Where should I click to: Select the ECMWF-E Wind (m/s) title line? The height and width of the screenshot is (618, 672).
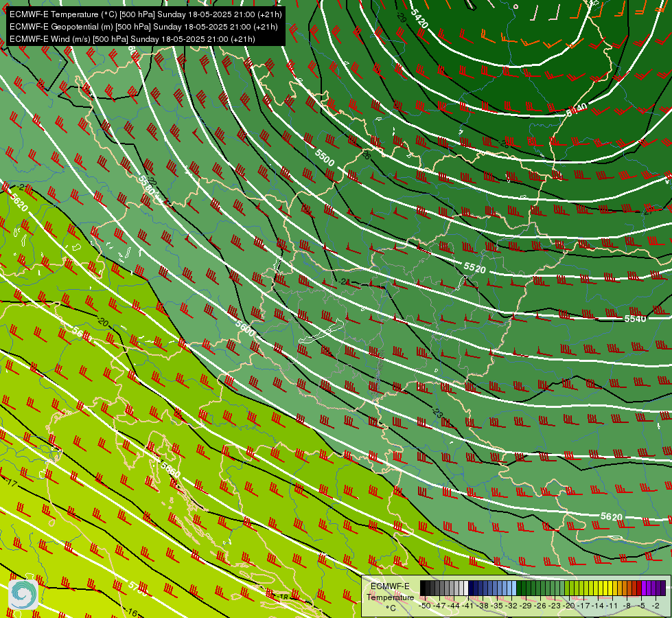point(132,39)
